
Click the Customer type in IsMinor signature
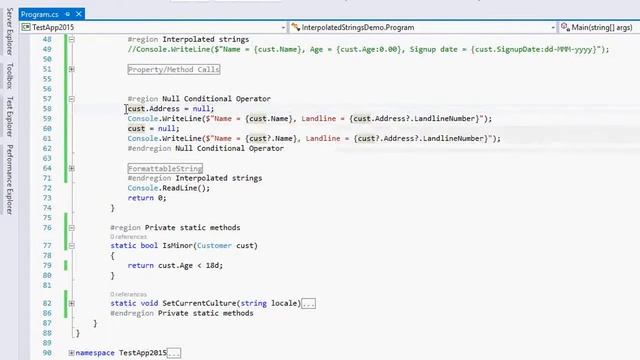click(214, 246)
